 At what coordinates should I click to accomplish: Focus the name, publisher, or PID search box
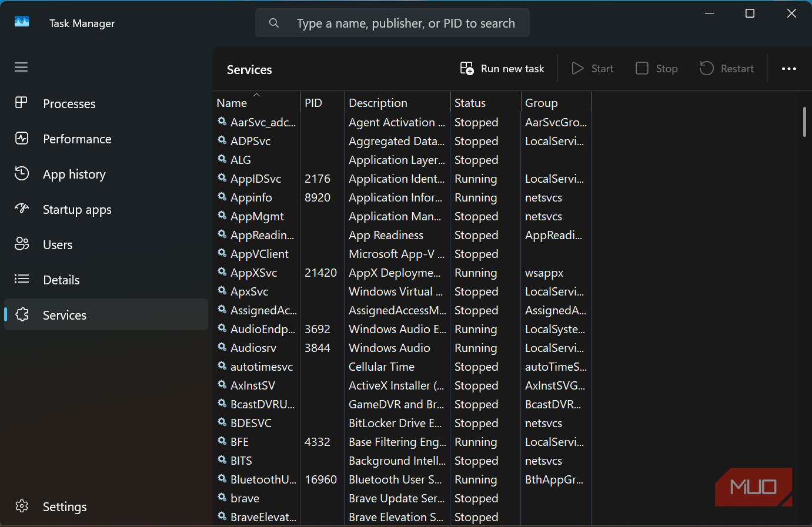(x=392, y=23)
